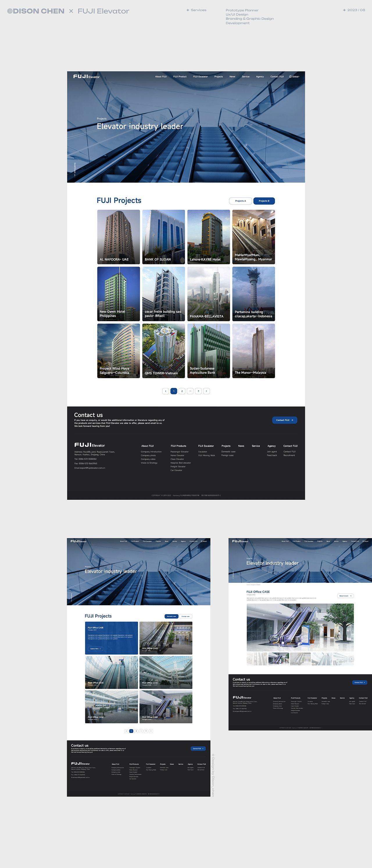372x868 pixels.
Task: Select page 1 in main mockup pagination
Action: point(174,391)
